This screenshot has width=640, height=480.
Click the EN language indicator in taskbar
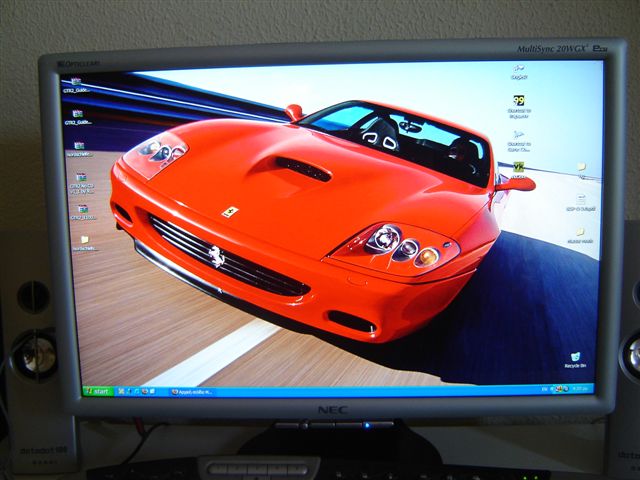(544, 389)
